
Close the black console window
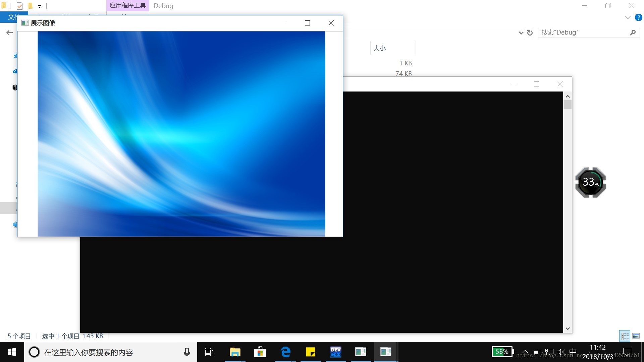pyautogui.click(x=560, y=84)
